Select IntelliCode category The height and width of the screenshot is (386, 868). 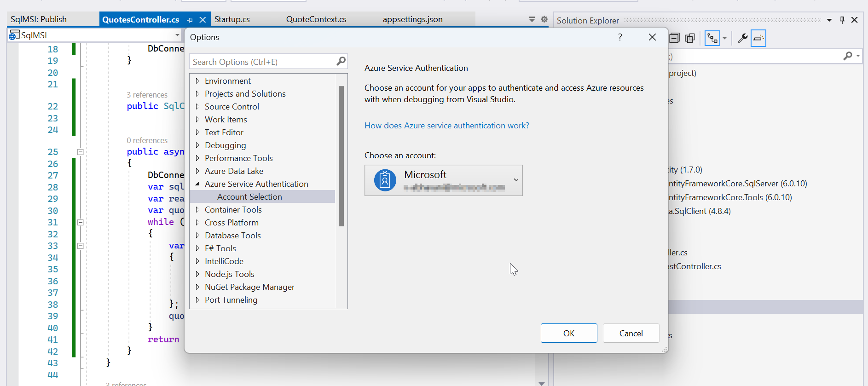tap(224, 261)
